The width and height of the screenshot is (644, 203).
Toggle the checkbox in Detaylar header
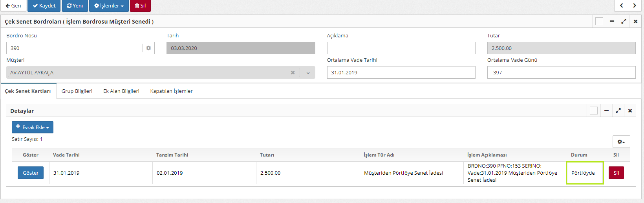point(593,111)
